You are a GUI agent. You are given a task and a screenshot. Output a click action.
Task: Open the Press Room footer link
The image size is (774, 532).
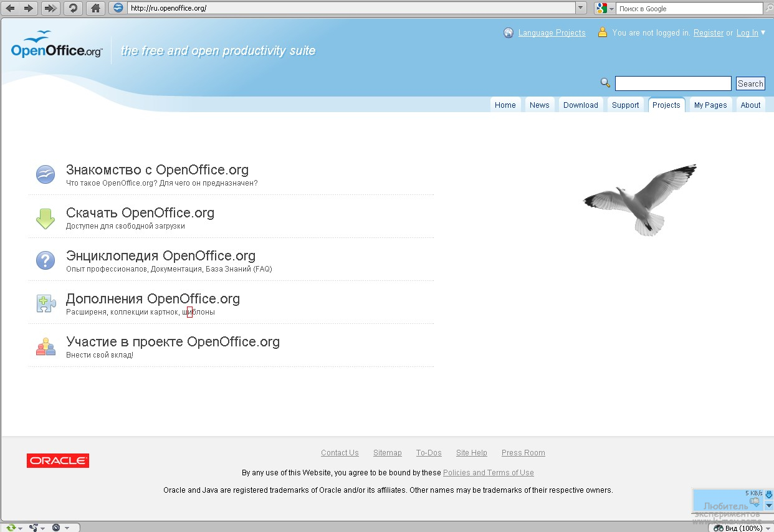pos(523,453)
